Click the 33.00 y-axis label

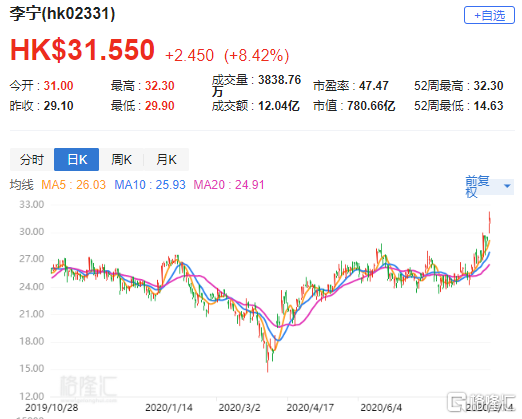pos(32,204)
